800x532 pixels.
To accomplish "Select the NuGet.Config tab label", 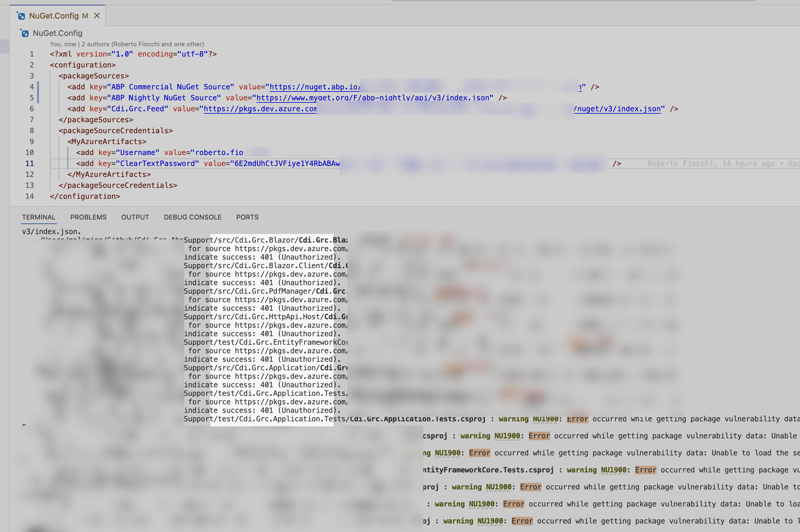I will click(54, 16).
